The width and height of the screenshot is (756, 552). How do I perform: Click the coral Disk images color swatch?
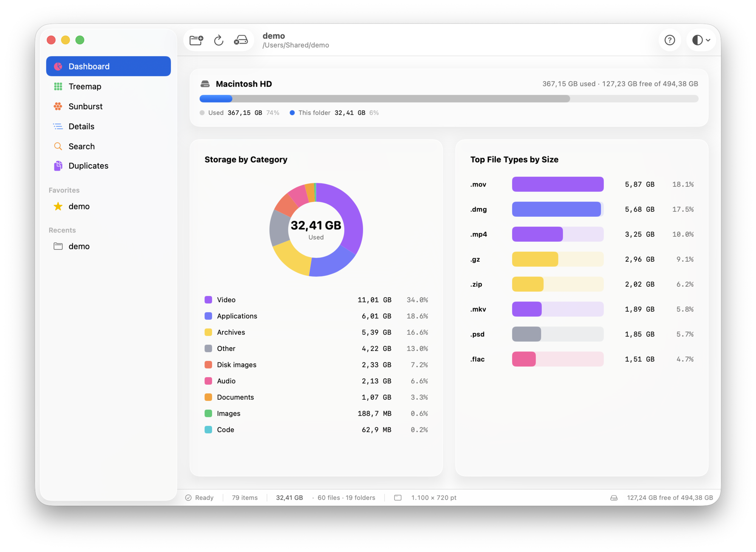208,365
